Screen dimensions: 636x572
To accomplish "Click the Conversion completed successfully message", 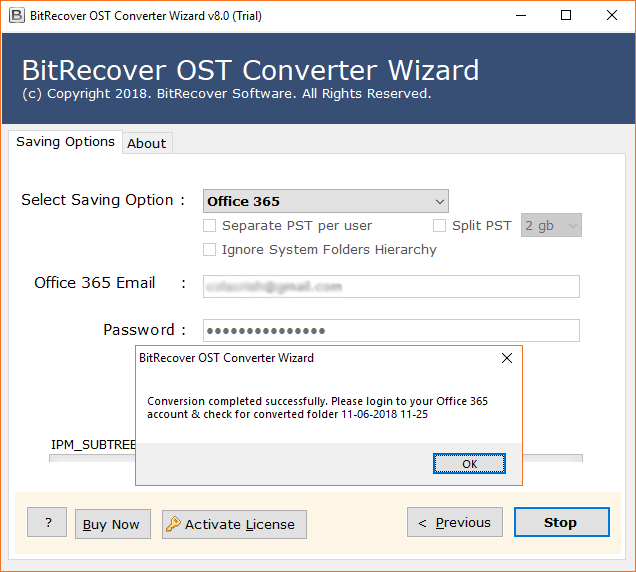I will pyautogui.click(x=317, y=408).
